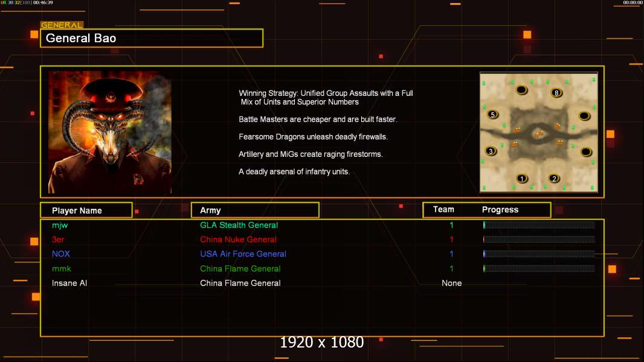Click the Progress column header

500,209
